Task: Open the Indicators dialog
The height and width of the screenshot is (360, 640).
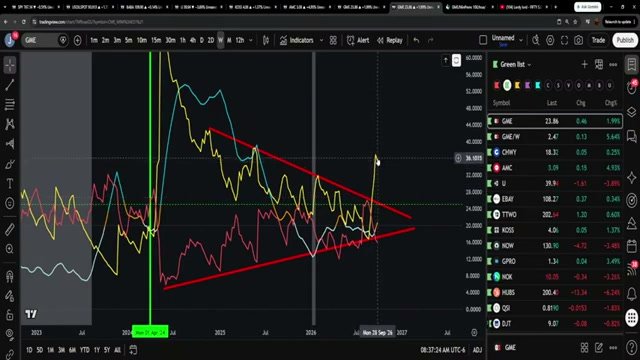Action: tap(297, 40)
